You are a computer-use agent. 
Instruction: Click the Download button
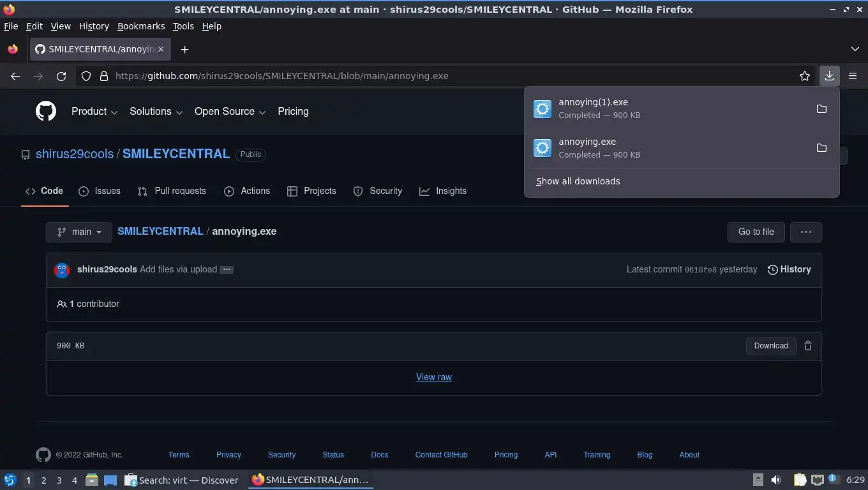pos(770,346)
